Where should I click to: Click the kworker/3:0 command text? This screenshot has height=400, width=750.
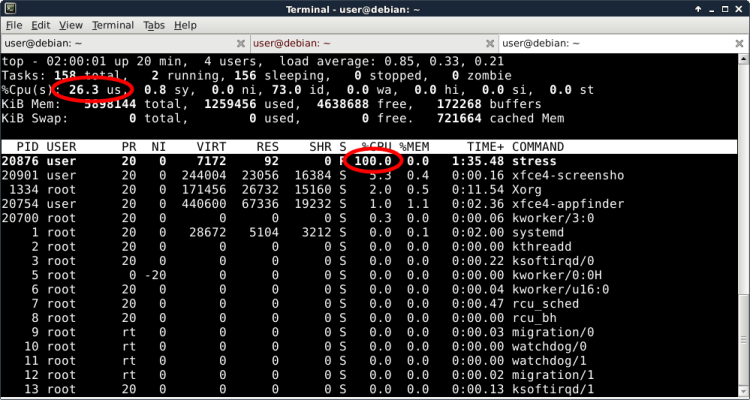pos(551,218)
